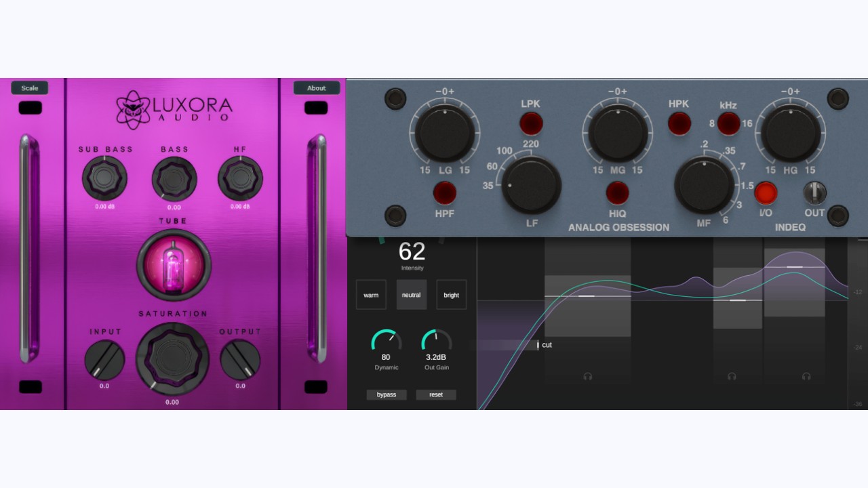The width and height of the screenshot is (868, 488).
Task: Enable the HPK peak light
Action: click(x=679, y=123)
